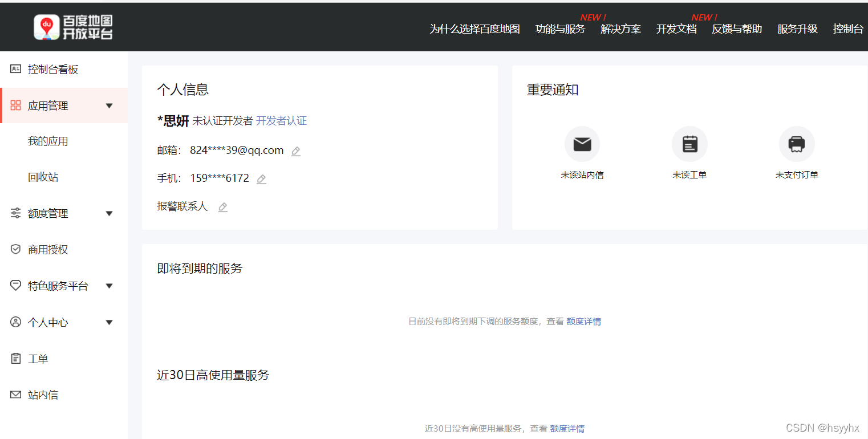Click the email 824****39@qq.com text
Screen dimensions: 868x439
237,151
